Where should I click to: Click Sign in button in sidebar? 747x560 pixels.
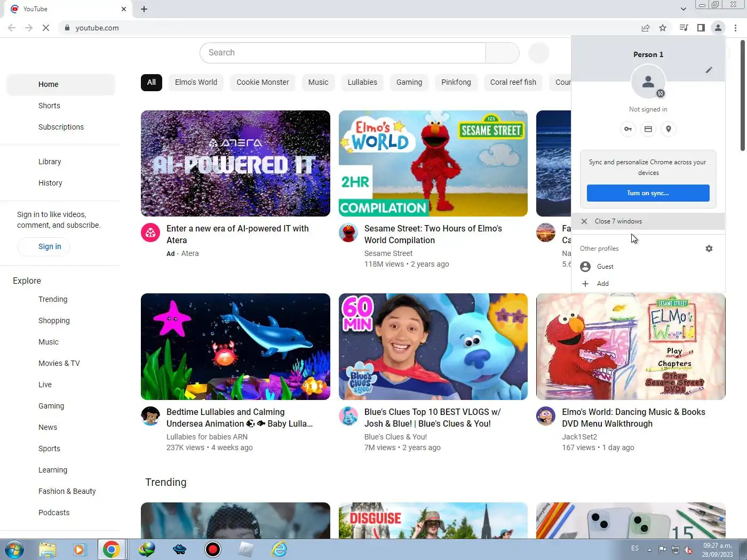point(44,246)
